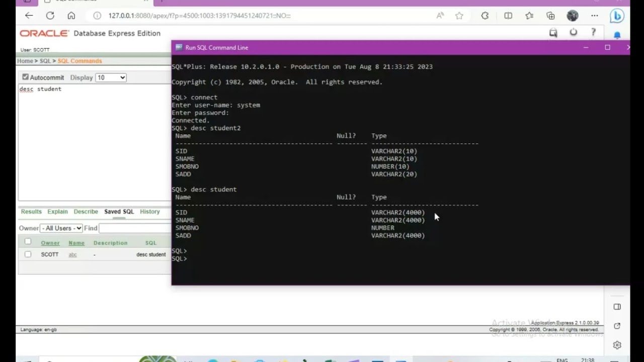The width and height of the screenshot is (644, 362).
Task: Click NUMBER(10) type in terminal
Action: point(390,166)
